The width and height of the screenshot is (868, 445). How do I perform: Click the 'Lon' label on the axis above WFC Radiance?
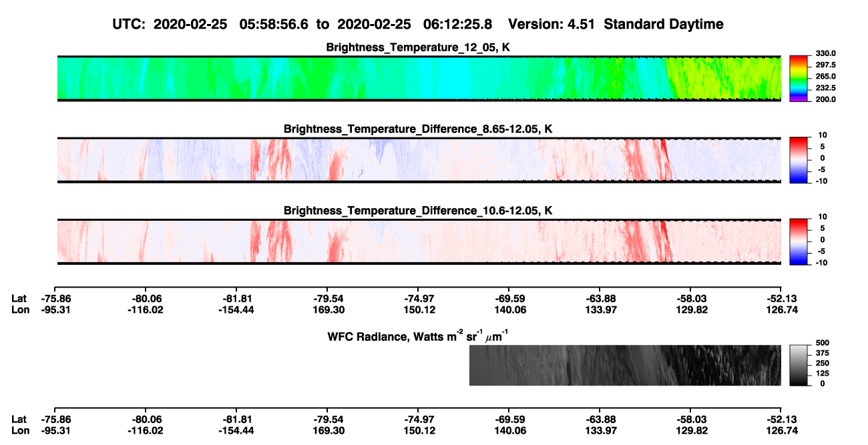coord(20,310)
